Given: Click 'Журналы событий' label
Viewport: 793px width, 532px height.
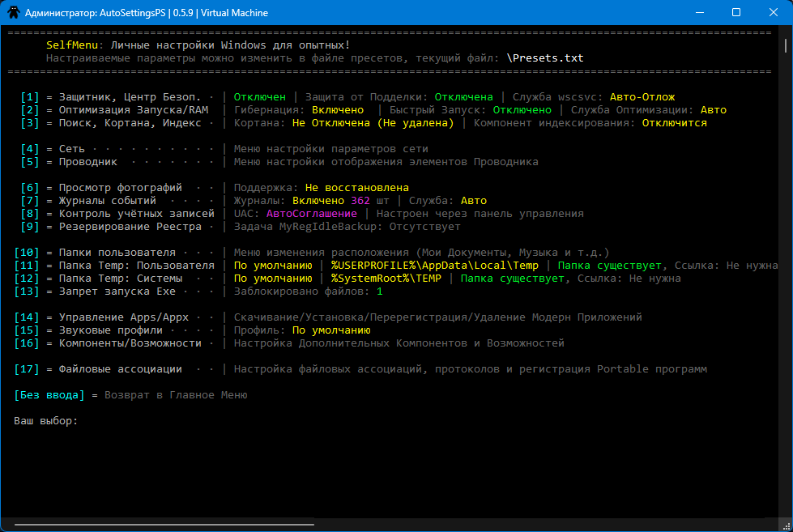Looking at the screenshot, I should (x=107, y=201).
